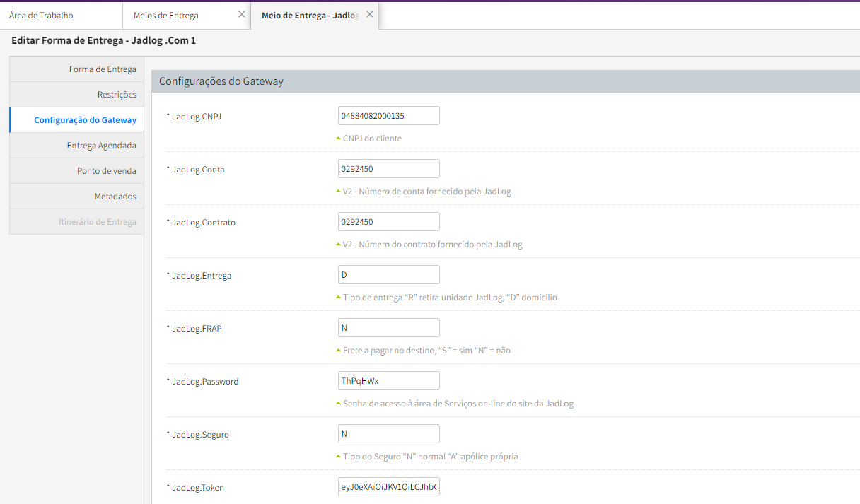
Task: Edit the JadLog.Conta input field
Action: coord(389,168)
